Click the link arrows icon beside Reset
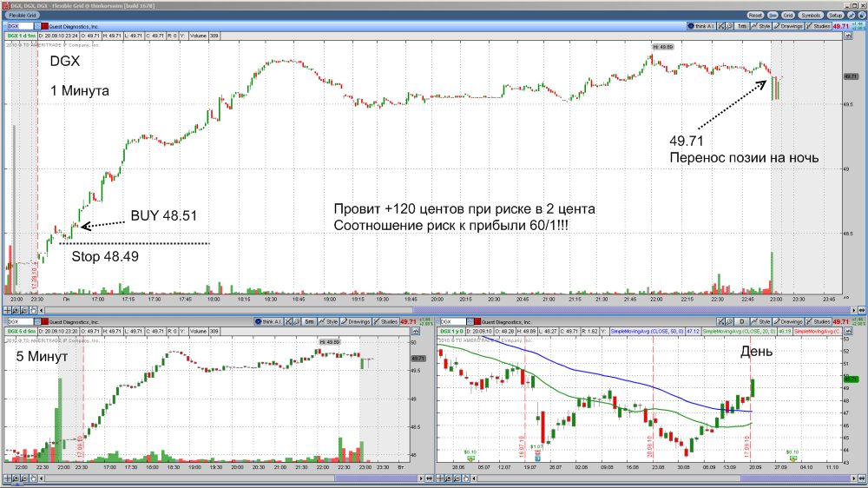This screenshot has width=868, height=488. coord(773,16)
